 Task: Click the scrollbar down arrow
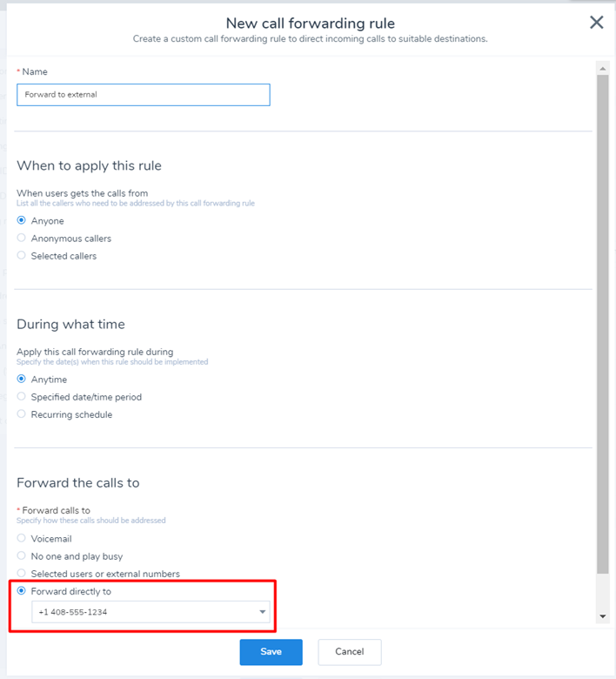[603, 616]
